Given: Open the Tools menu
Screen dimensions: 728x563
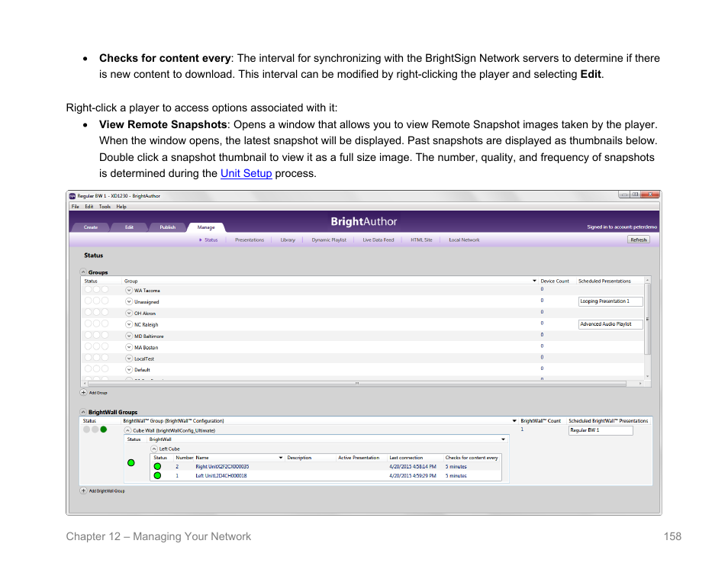Looking at the screenshot, I should click(x=105, y=207).
